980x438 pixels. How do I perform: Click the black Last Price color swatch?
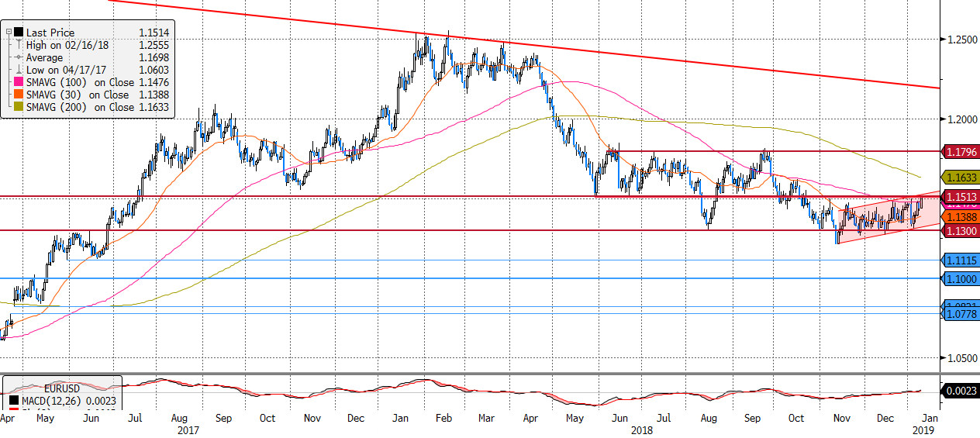(19, 33)
